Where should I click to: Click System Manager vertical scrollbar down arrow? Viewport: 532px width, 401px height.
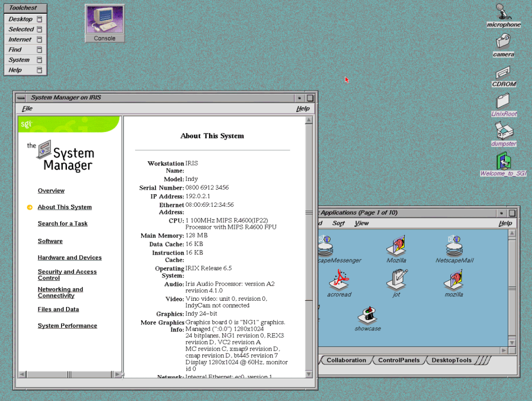pos(309,374)
